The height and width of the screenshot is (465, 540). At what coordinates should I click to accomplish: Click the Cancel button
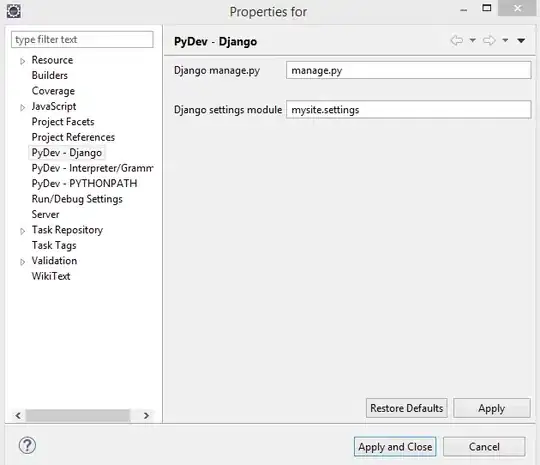(484, 447)
